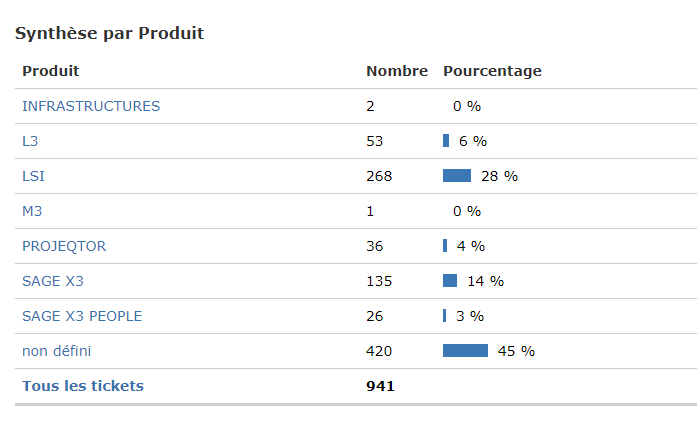Click the 'non défini' product link
Screen dimensions: 697x421
pos(57,351)
